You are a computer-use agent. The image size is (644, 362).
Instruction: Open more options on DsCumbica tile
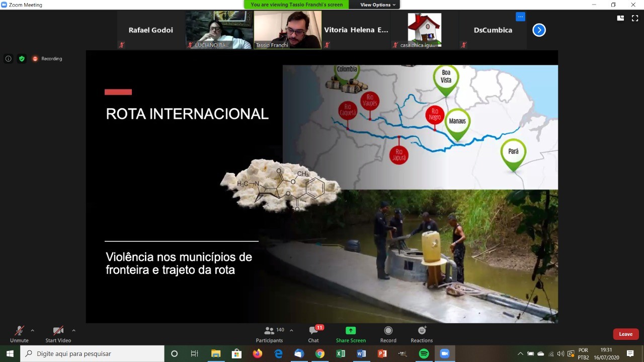point(520,17)
